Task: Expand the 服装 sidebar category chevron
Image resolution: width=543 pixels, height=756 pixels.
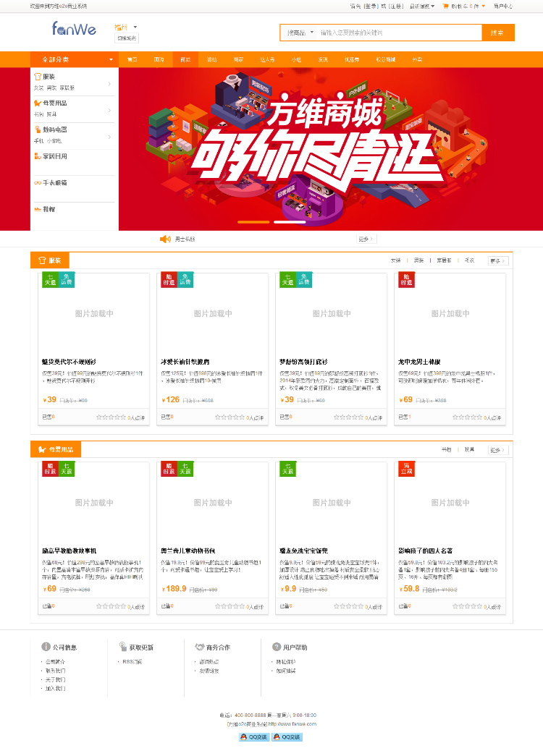Action: [109, 84]
